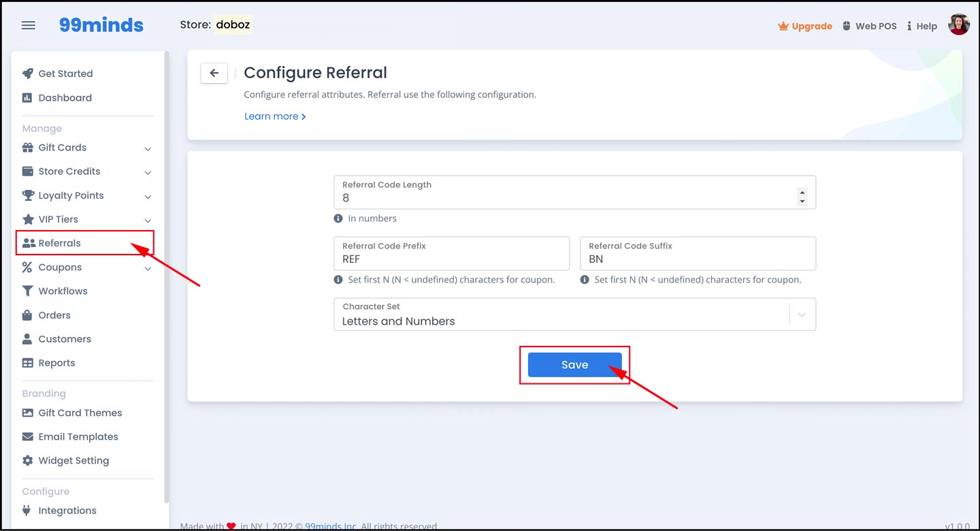980x531 pixels.
Task: Click the Referral Code Length field
Action: pos(574,192)
